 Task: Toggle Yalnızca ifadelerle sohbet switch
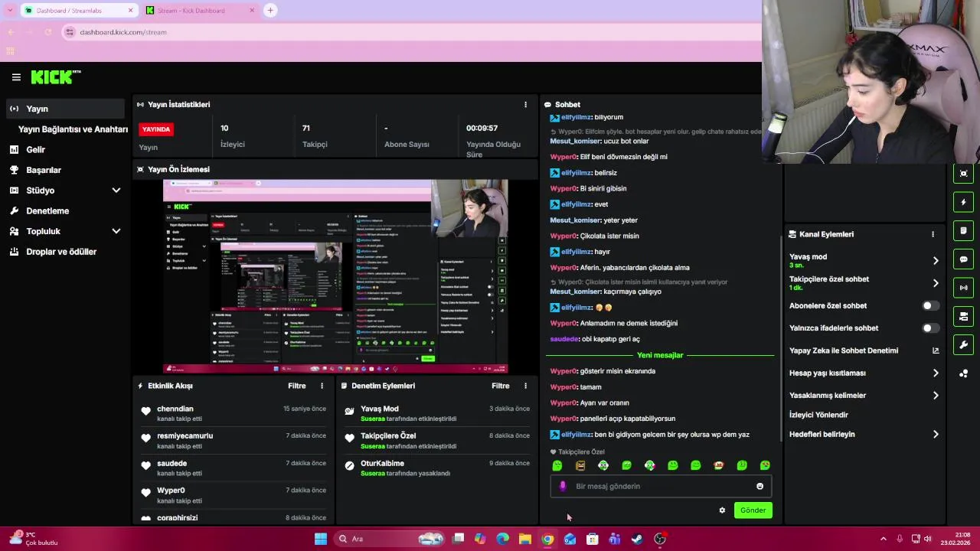pyautogui.click(x=929, y=328)
